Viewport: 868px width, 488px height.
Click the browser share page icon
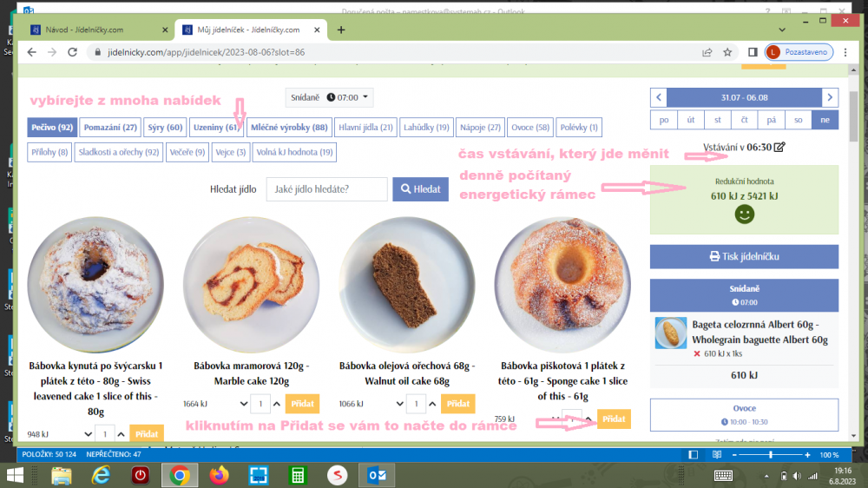[x=707, y=52]
